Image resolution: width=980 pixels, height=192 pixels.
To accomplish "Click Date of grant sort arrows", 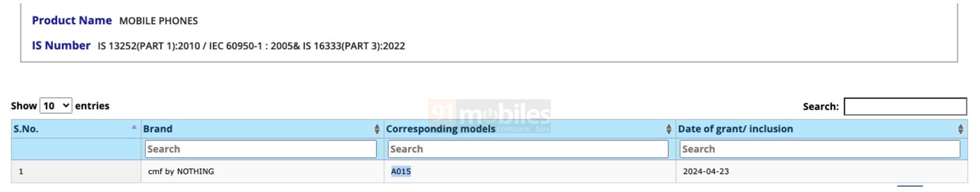I will (x=961, y=129).
